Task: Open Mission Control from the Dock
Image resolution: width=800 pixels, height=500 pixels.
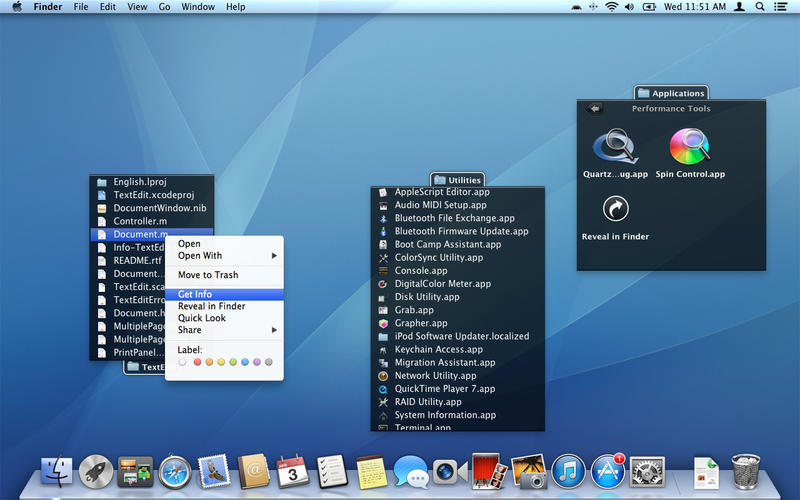Action: [135, 472]
